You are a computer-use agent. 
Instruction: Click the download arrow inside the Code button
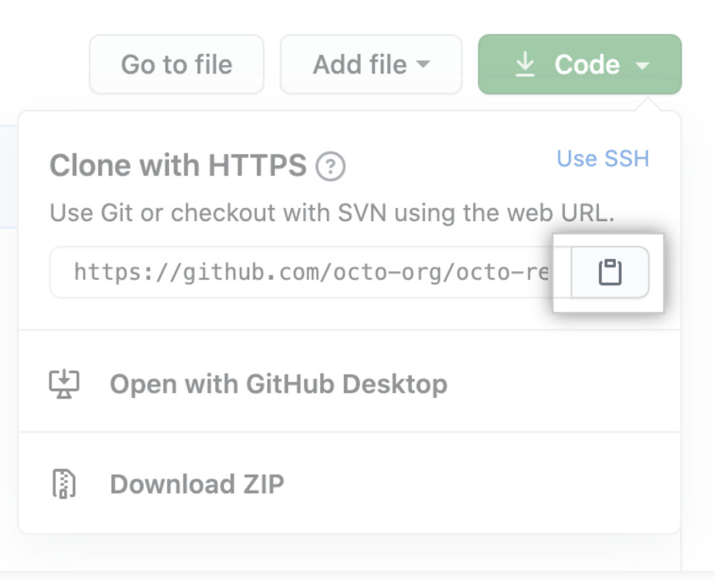pos(526,64)
